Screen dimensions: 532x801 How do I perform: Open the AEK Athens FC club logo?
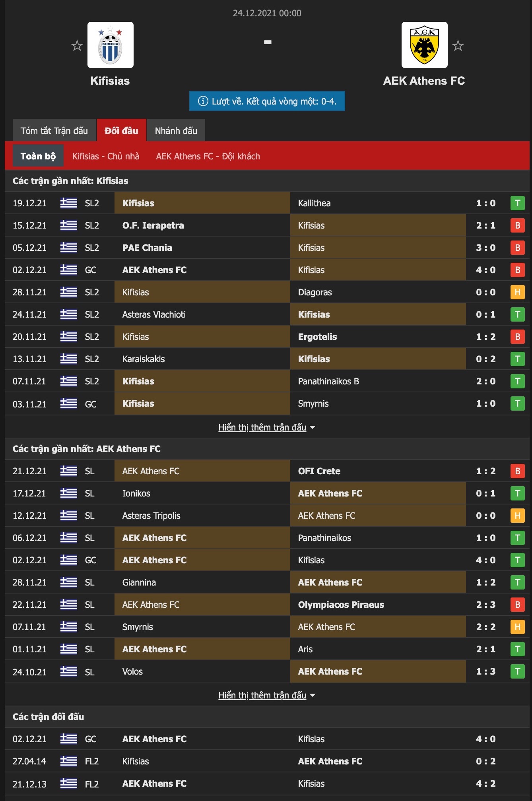click(x=425, y=45)
